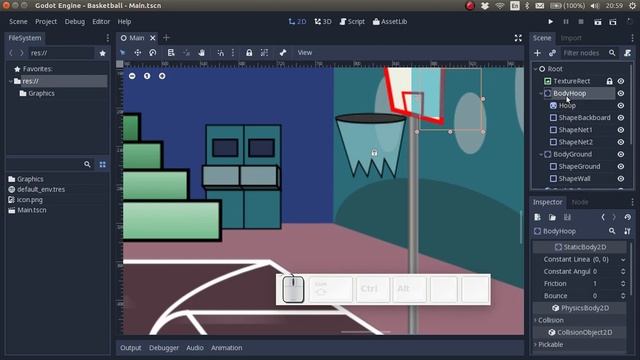Collapse the Root node tree
Viewport: 640px width, 360px height.
(x=536, y=69)
